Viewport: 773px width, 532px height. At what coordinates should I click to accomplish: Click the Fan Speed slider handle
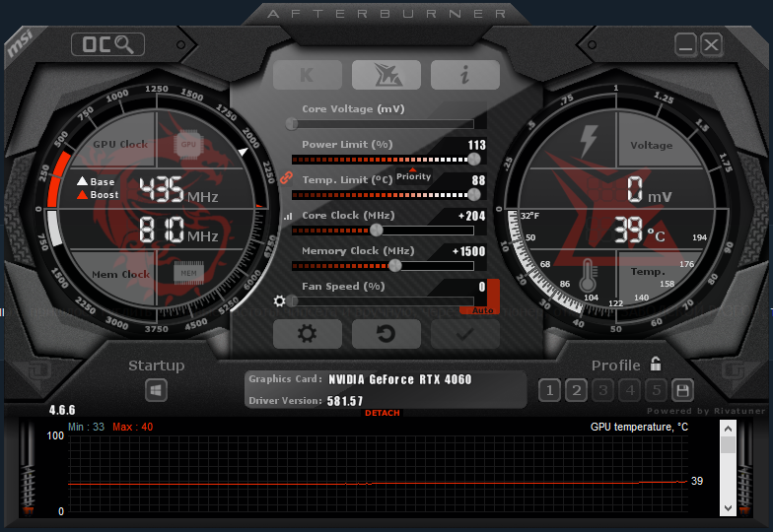pos(292,300)
